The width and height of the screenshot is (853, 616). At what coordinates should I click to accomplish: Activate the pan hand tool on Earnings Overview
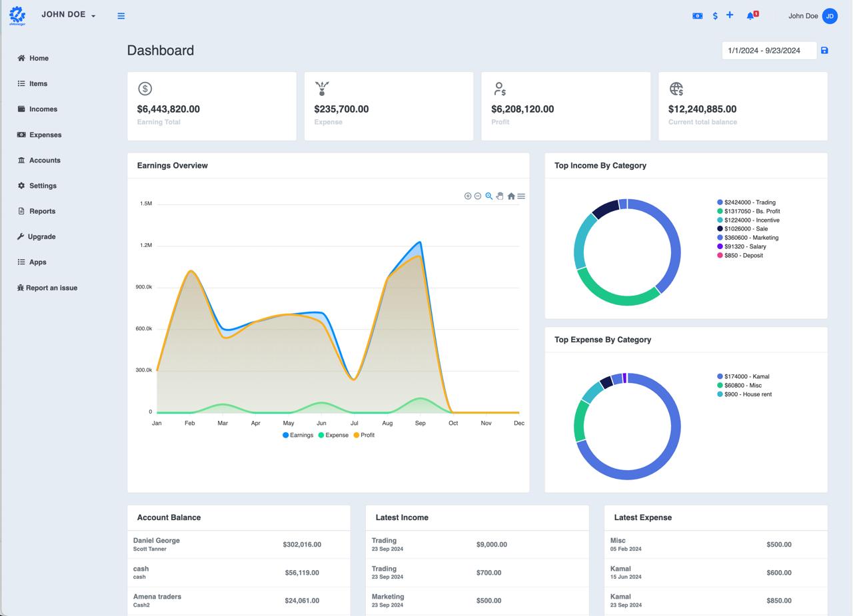click(500, 196)
